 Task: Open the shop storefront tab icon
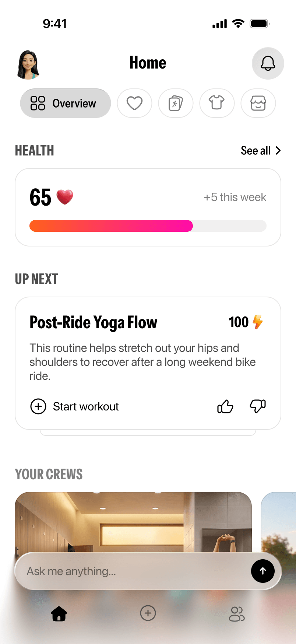coord(258,103)
